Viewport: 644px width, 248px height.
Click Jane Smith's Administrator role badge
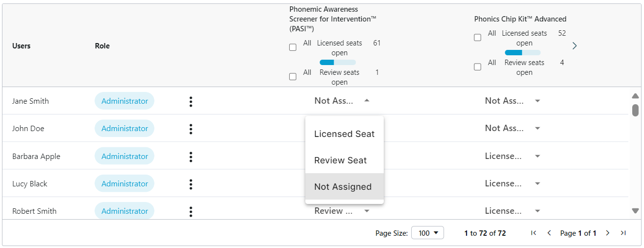124,101
